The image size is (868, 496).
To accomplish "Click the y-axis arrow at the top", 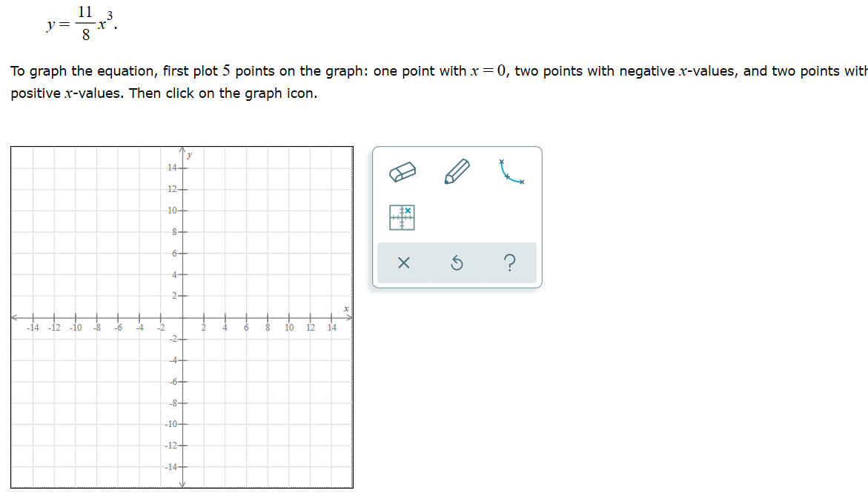I will point(183,150).
